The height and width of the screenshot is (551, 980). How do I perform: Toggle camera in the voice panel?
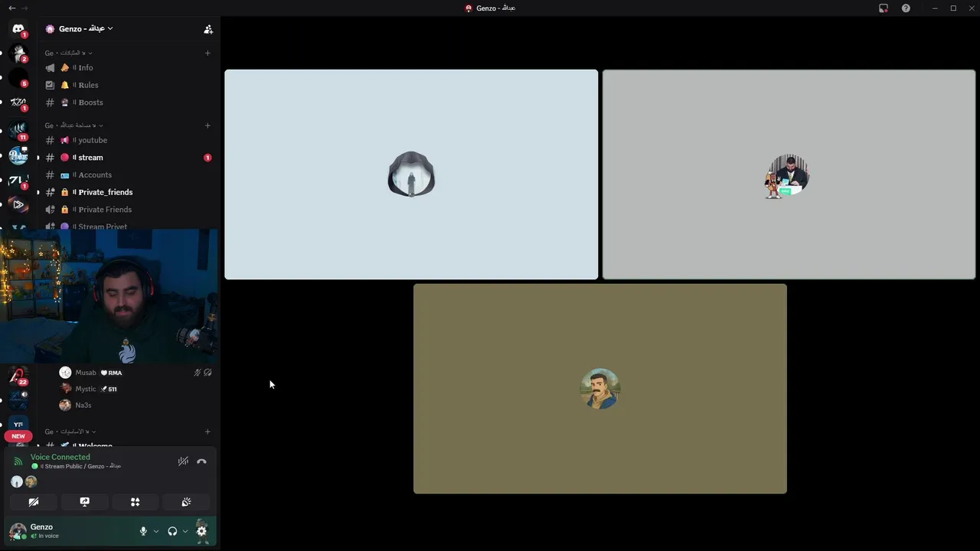(x=34, y=502)
